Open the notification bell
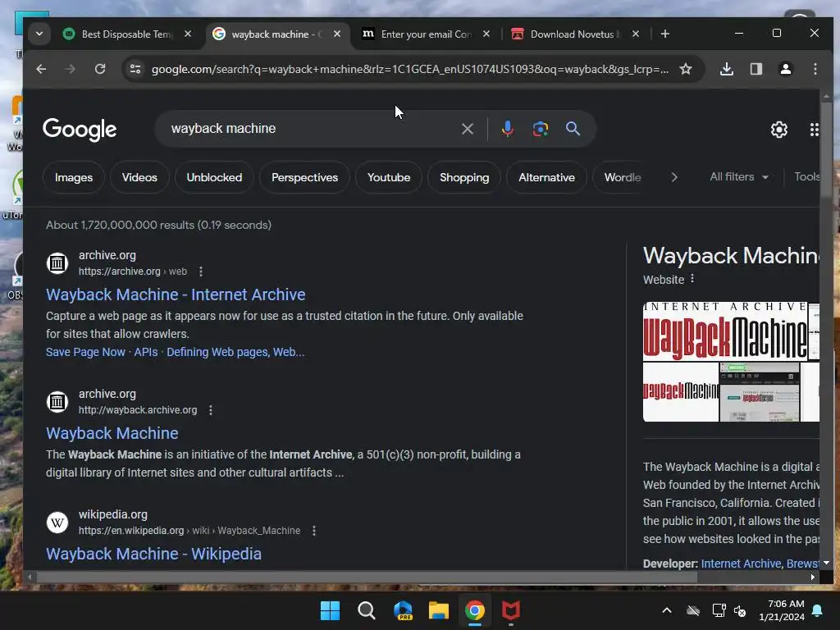This screenshot has height=630, width=840. 818,610
